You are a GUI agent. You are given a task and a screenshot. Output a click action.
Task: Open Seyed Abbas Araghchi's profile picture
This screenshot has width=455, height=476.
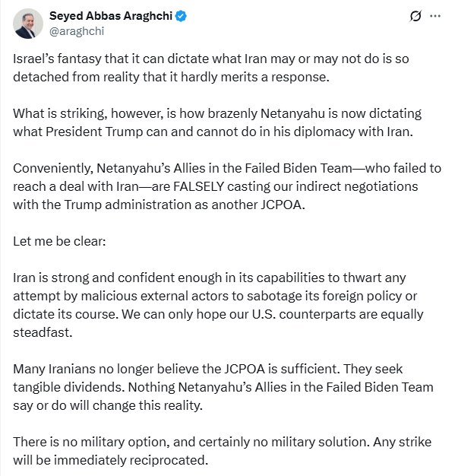28,24
